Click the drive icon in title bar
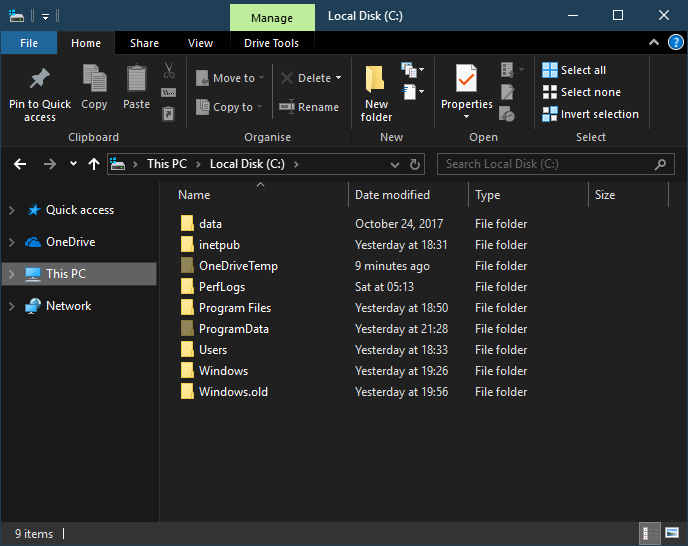Screen dimensions: 688x546 [x=17, y=16]
